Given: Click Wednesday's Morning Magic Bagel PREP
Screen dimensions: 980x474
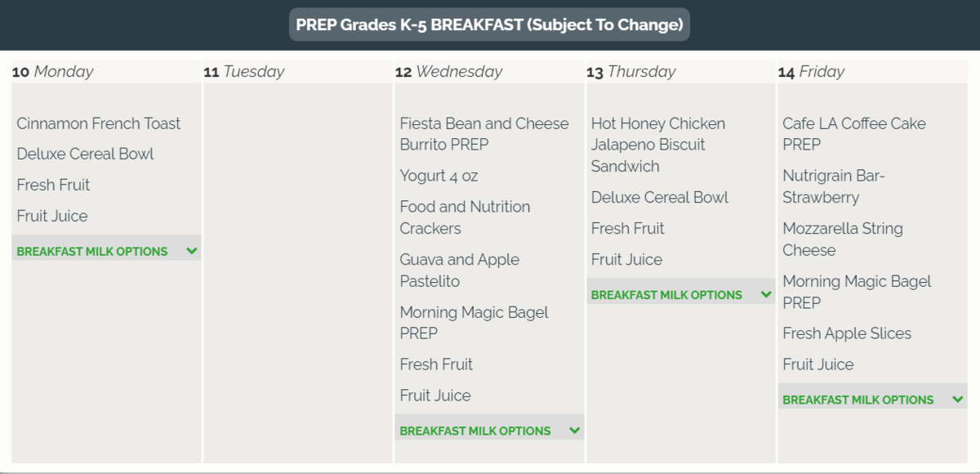Looking at the screenshot, I should point(474,322).
